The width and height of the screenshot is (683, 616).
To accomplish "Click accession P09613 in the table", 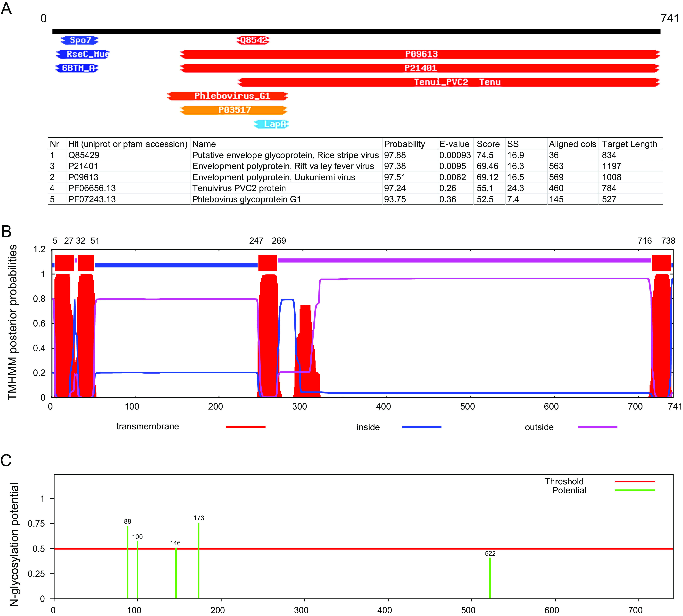I will 83,177.
